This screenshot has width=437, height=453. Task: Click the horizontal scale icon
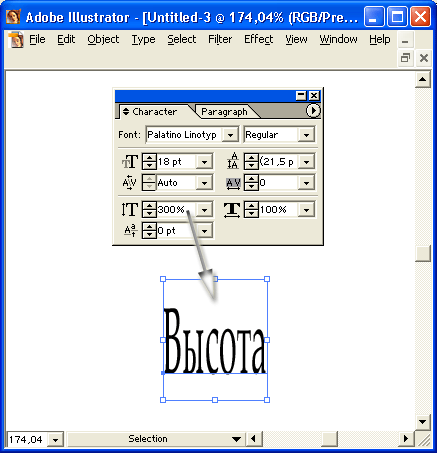(232, 210)
